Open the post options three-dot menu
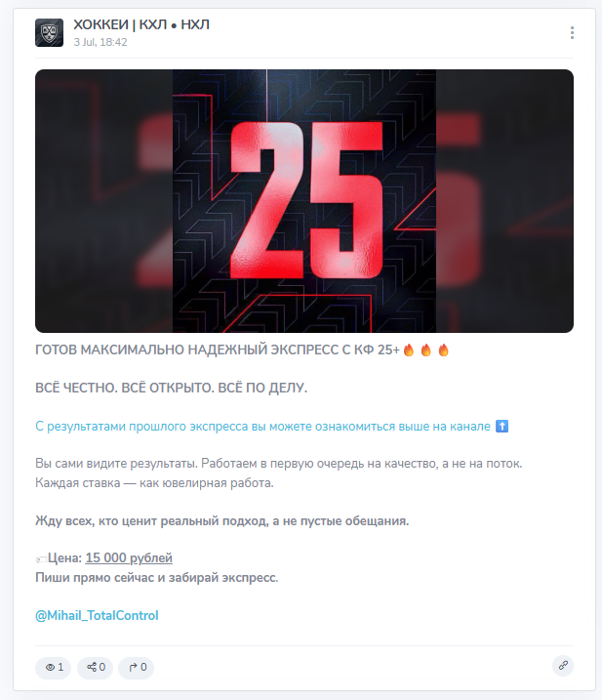The height and width of the screenshot is (700, 602). (x=572, y=32)
